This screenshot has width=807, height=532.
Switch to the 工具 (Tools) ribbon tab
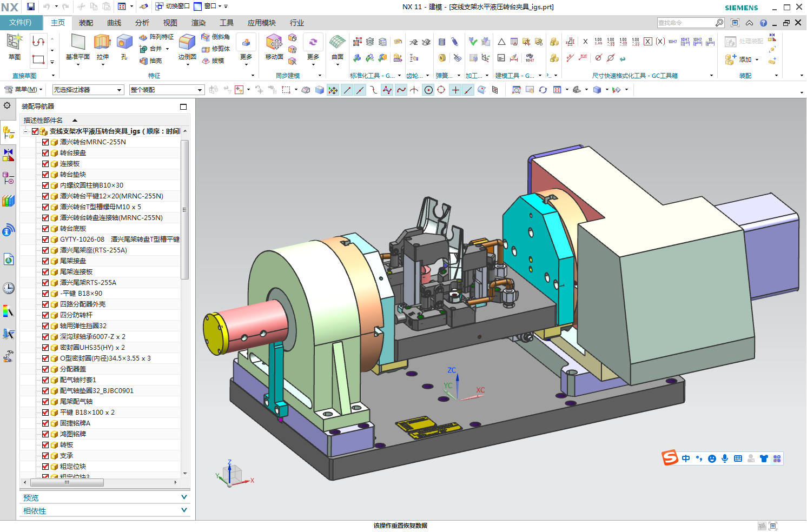coord(227,23)
